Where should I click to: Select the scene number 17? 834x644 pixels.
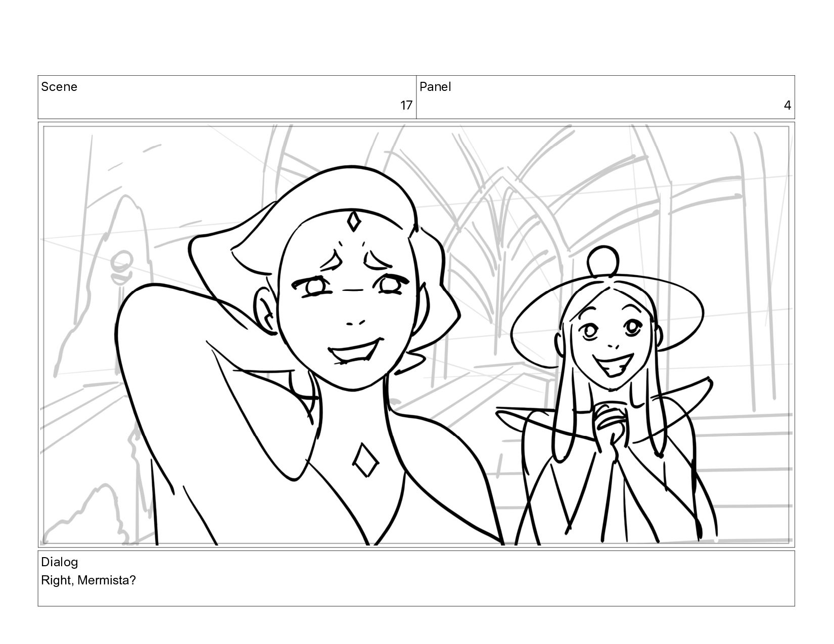pos(406,106)
